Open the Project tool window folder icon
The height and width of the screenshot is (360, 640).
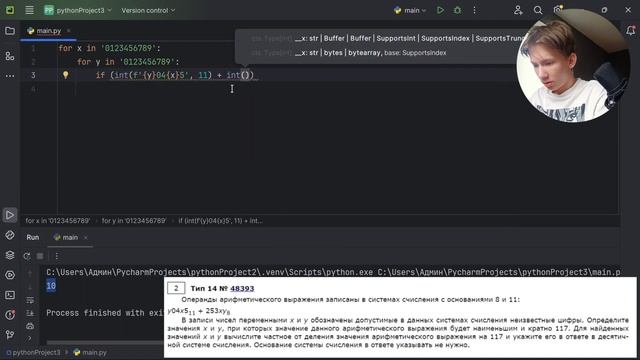pyautogui.click(x=10, y=31)
